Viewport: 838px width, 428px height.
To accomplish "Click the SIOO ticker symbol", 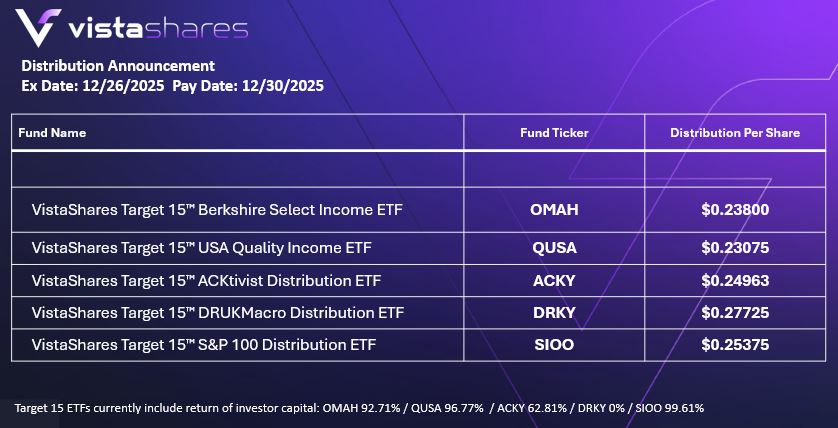I will [555, 345].
